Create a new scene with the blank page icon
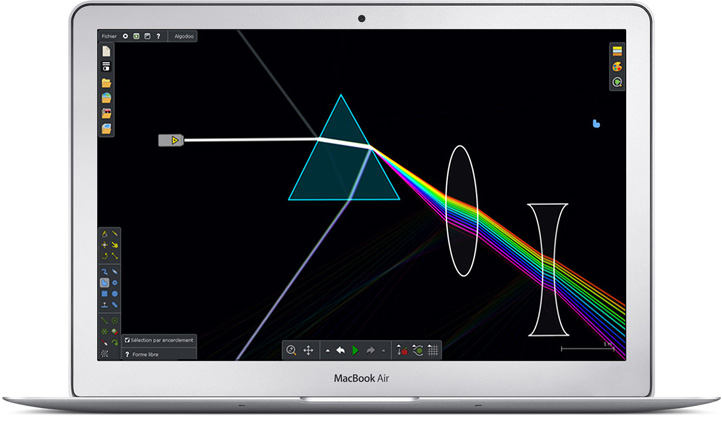The image size is (722, 422). 106,51
